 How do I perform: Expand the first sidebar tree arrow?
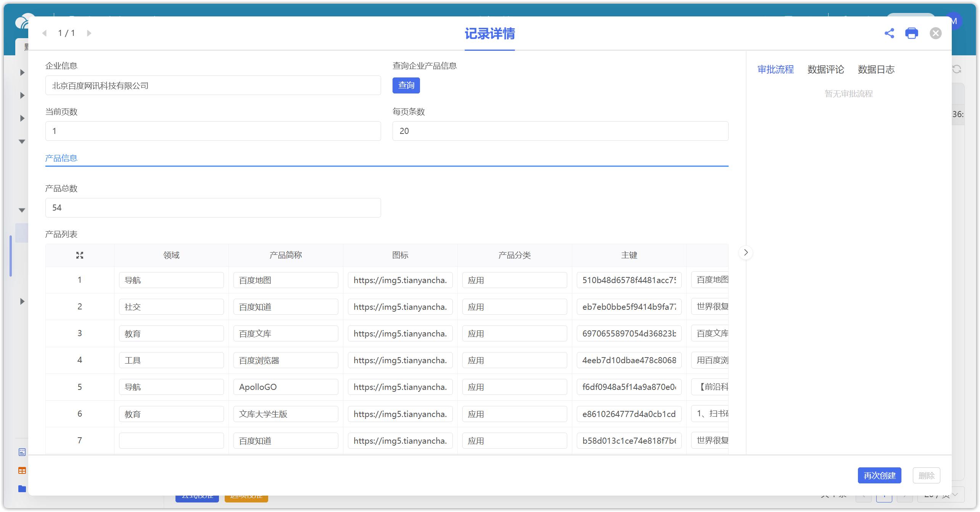point(22,72)
